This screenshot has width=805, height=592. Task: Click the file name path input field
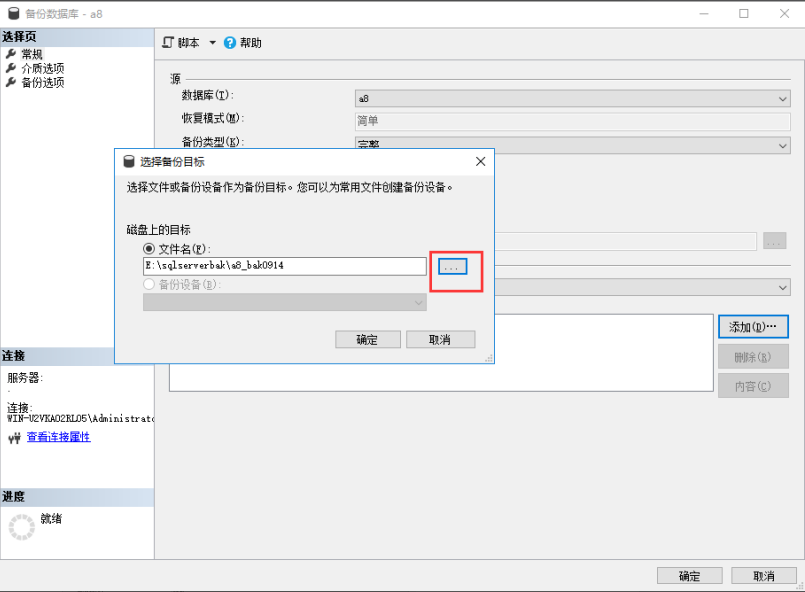[285, 266]
